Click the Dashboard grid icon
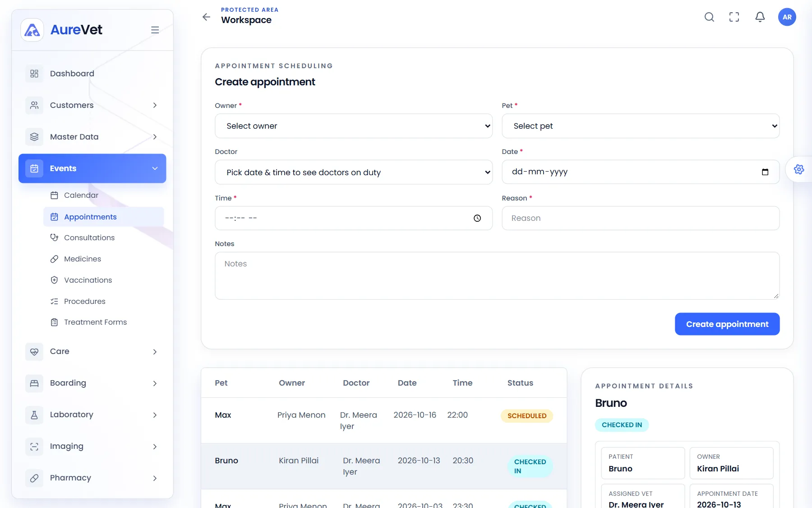Screen dimensions: 812x508 [x=34, y=74]
